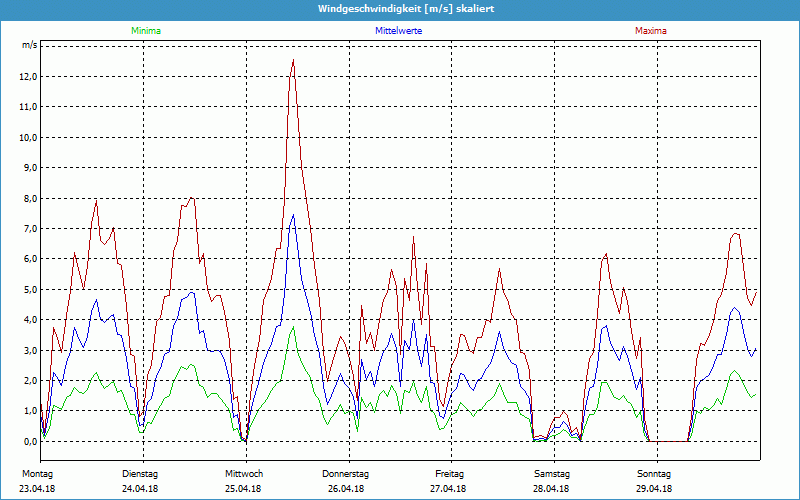This screenshot has height=500, width=800.
Task: Click the red Maxima peak above 12 m/s on Mittwoch
Action: click(x=293, y=61)
